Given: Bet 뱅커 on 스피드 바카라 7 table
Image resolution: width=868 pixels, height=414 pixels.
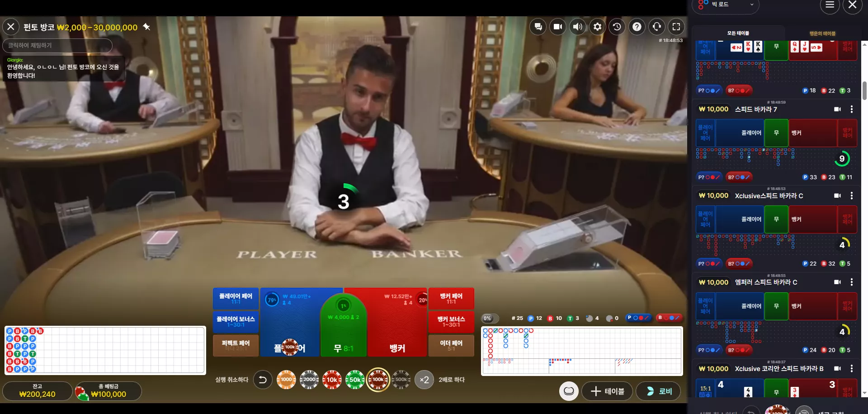Looking at the screenshot, I should 813,133.
